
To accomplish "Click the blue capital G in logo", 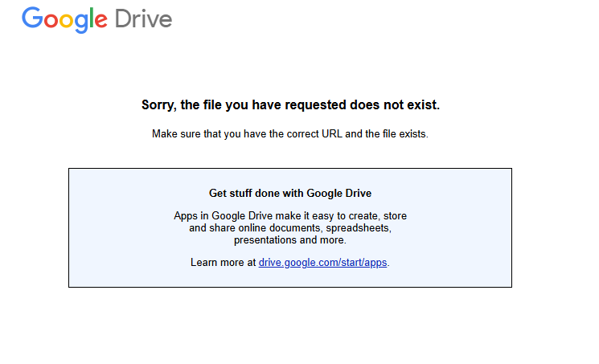I will tap(32, 18).
